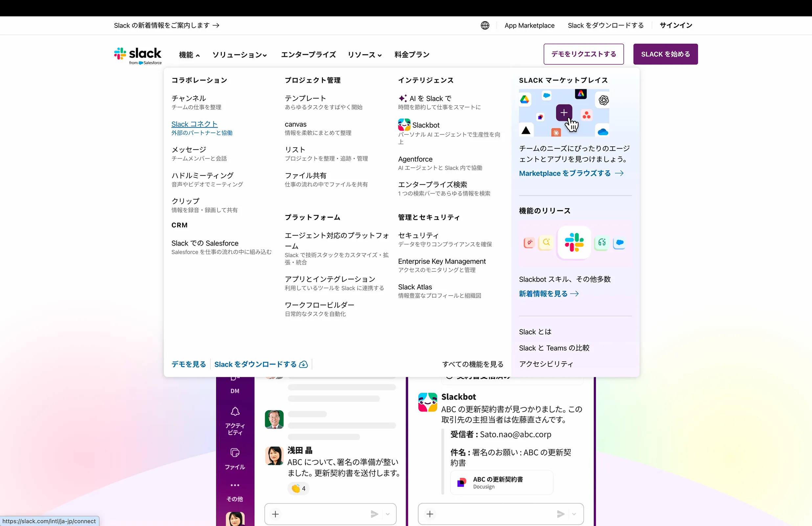Select セキュリティ menu entry
This screenshot has width=812, height=526.
coord(445,239)
